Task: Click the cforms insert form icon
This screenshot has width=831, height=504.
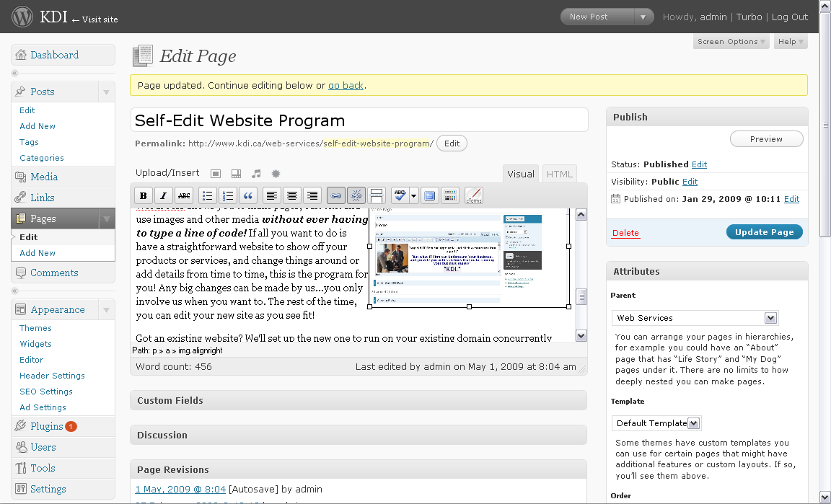Action: click(473, 195)
